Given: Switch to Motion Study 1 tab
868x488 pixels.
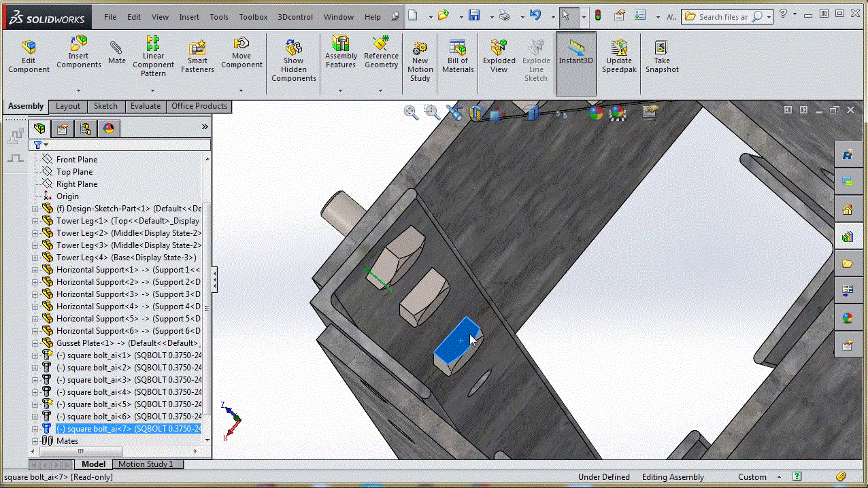Looking at the screenshot, I should click(146, 464).
